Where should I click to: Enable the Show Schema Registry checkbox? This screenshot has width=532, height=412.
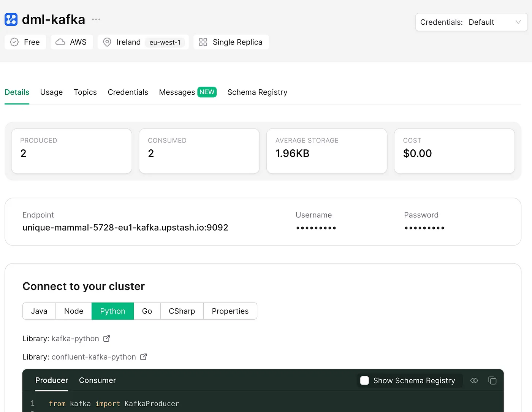[364, 380]
